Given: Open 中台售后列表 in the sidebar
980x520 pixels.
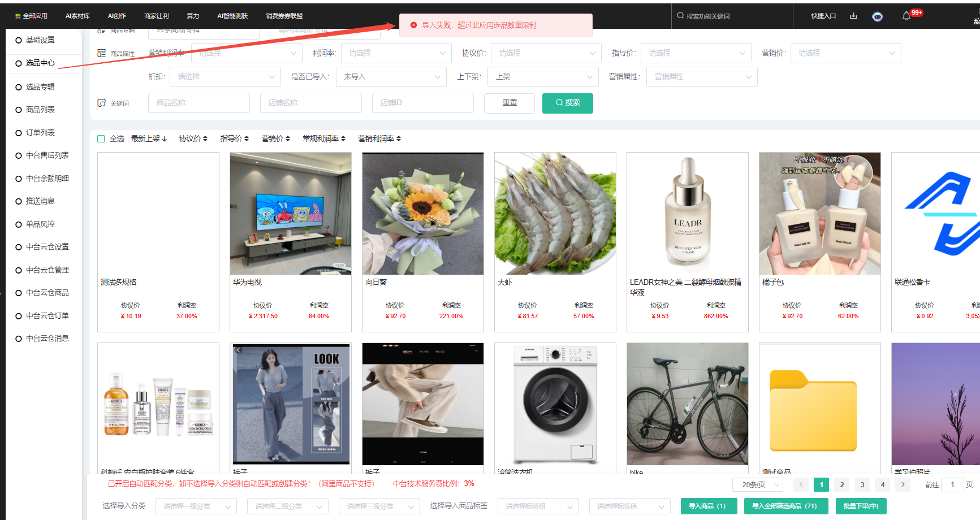Looking at the screenshot, I should point(48,155).
